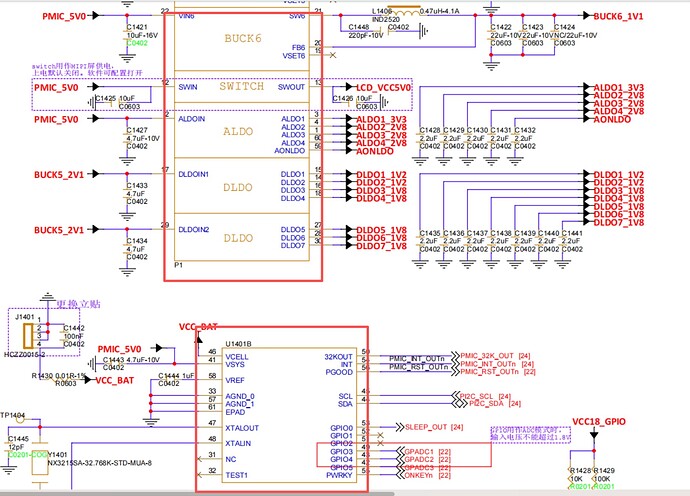Select the R1430 0.01R resistor
This screenshot has height=496, width=690.
click(59, 376)
